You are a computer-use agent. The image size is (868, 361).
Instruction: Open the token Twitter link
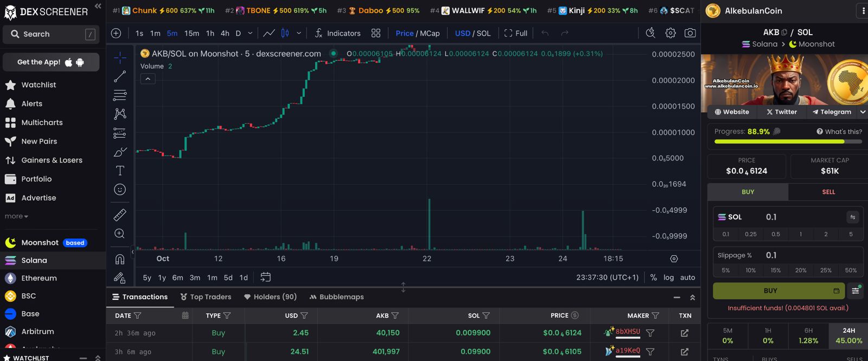(x=782, y=112)
